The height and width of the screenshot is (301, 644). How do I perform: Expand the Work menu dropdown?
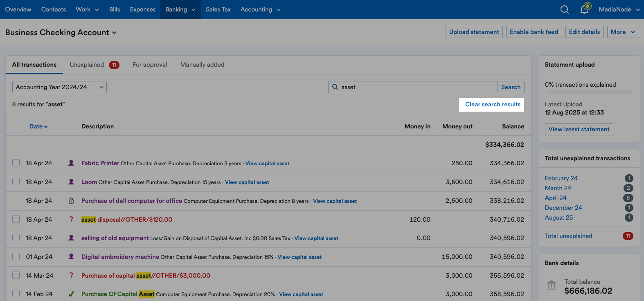[x=87, y=9]
